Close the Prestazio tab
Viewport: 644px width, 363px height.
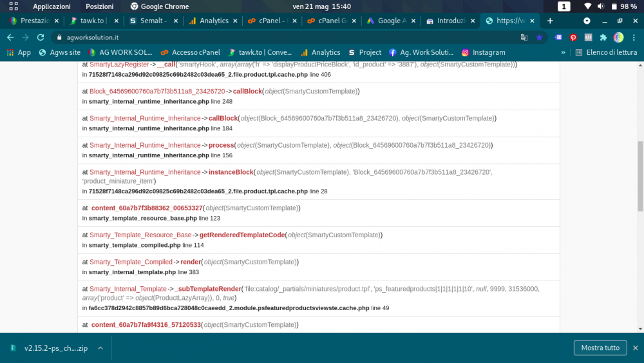point(56,21)
